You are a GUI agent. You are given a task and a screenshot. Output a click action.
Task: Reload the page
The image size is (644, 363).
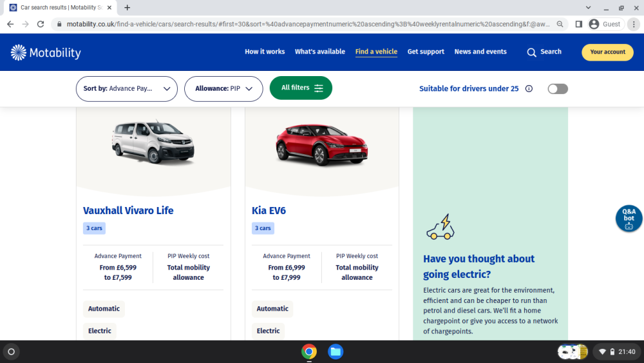(40, 25)
